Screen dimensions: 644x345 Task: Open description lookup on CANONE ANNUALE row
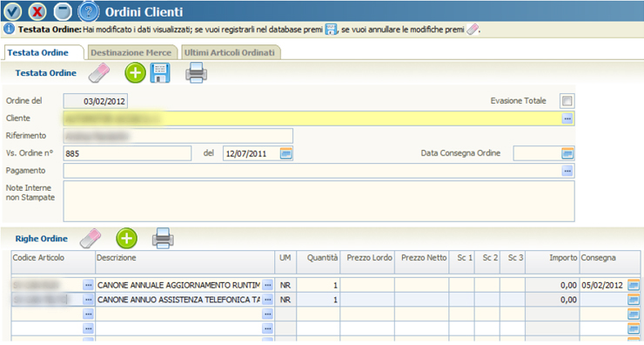[x=267, y=285]
